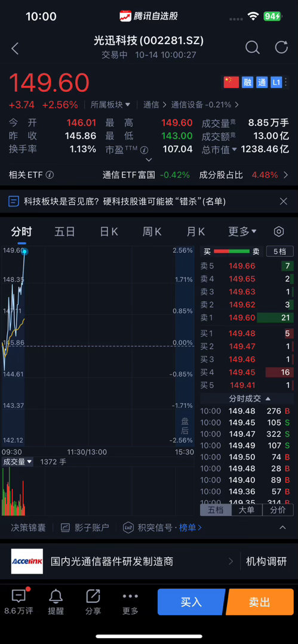Viewport: 298px width, 644px height.
Task: Open the 更多 chart period dropdown
Action: 242,231
